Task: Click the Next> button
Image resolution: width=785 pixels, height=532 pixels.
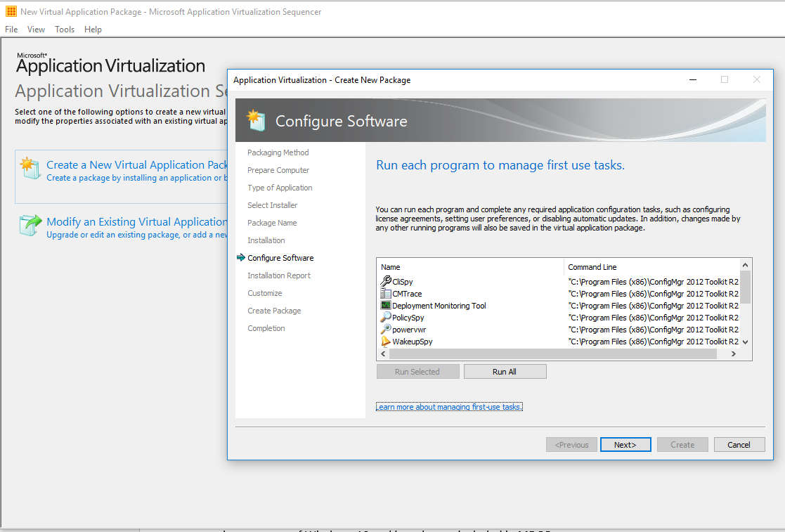Action: pyautogui.click(x=625, y=444)
